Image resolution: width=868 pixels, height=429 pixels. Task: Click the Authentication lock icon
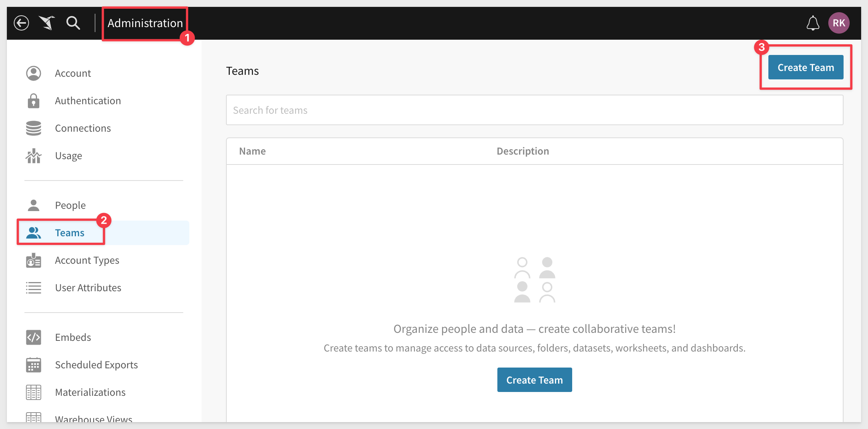[x=34, y=101]
